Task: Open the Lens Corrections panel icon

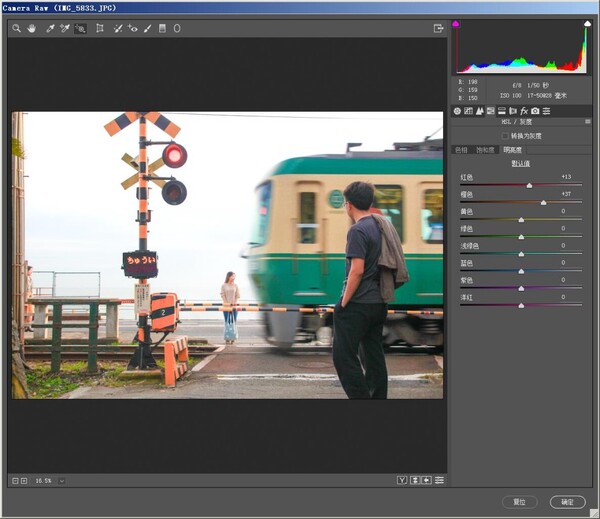Action: [x=513, y=111]
